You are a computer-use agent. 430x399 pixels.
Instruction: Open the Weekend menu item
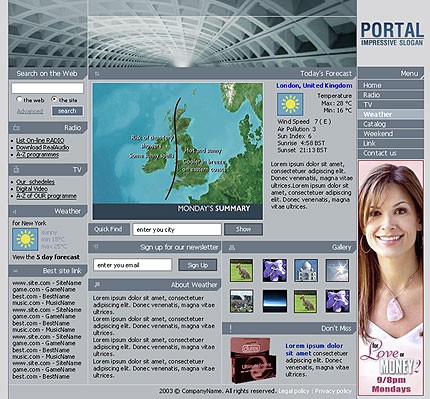[x=391, y=133]
